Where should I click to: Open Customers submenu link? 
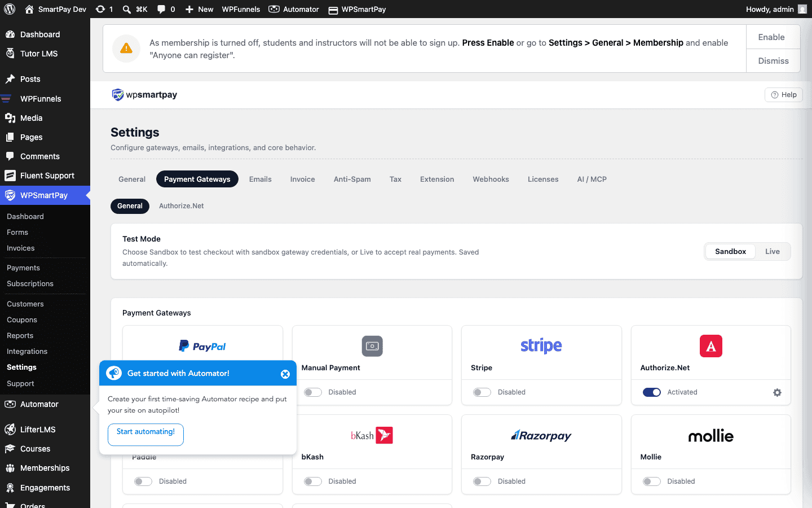[25, 304]
